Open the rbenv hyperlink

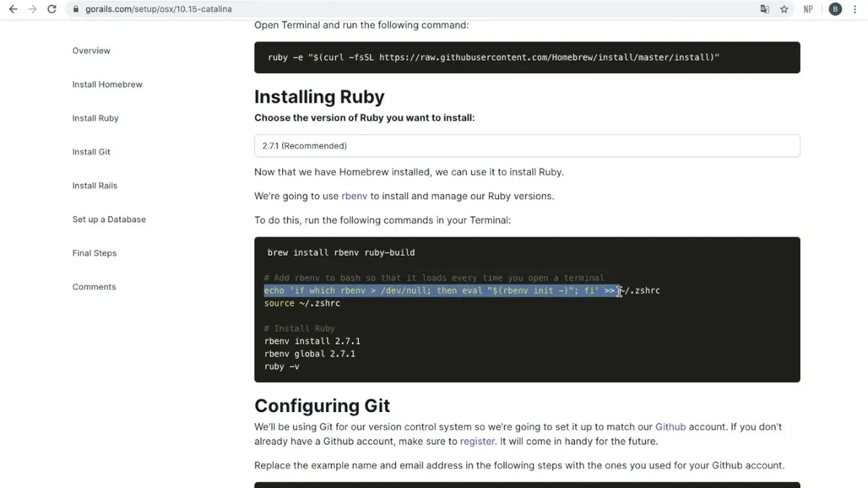point(354,196)
